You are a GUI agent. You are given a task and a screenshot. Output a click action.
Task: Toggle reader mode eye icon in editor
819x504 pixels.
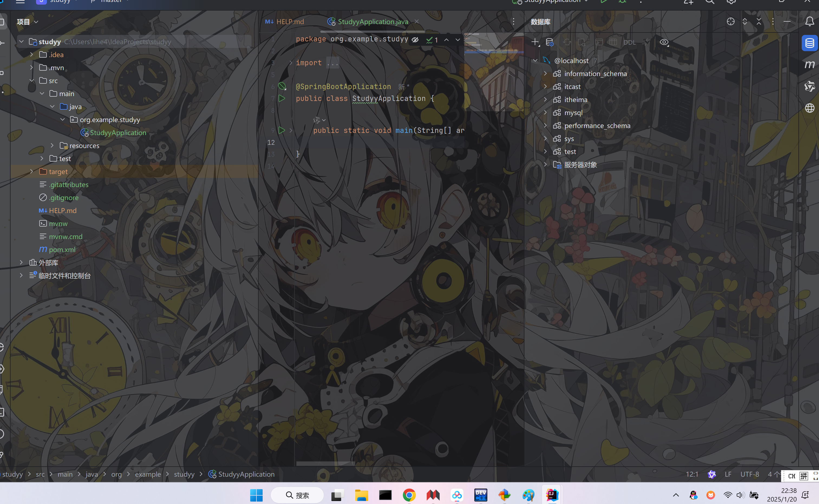(x=415, y=40)
